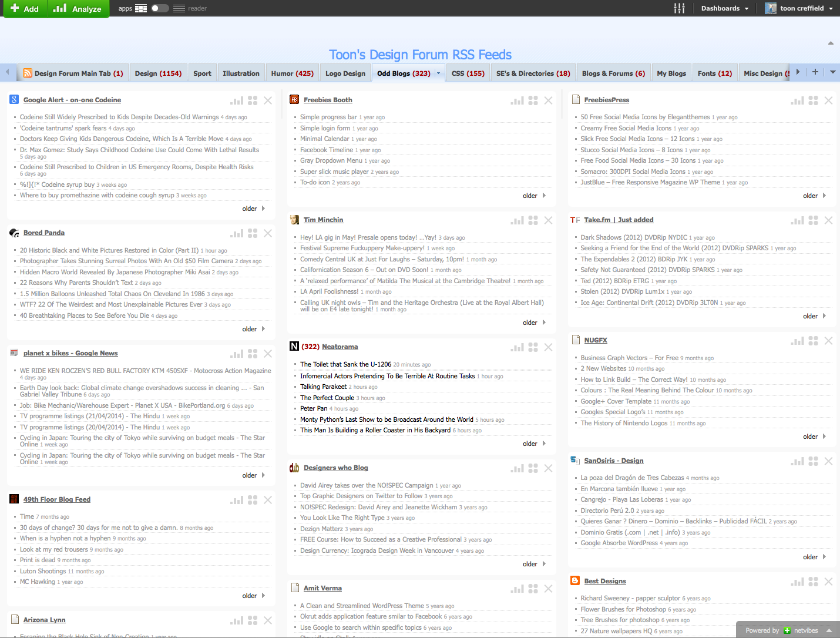
Task: Open the Odd Blogs tab options arrow
Action: [438, 73]
